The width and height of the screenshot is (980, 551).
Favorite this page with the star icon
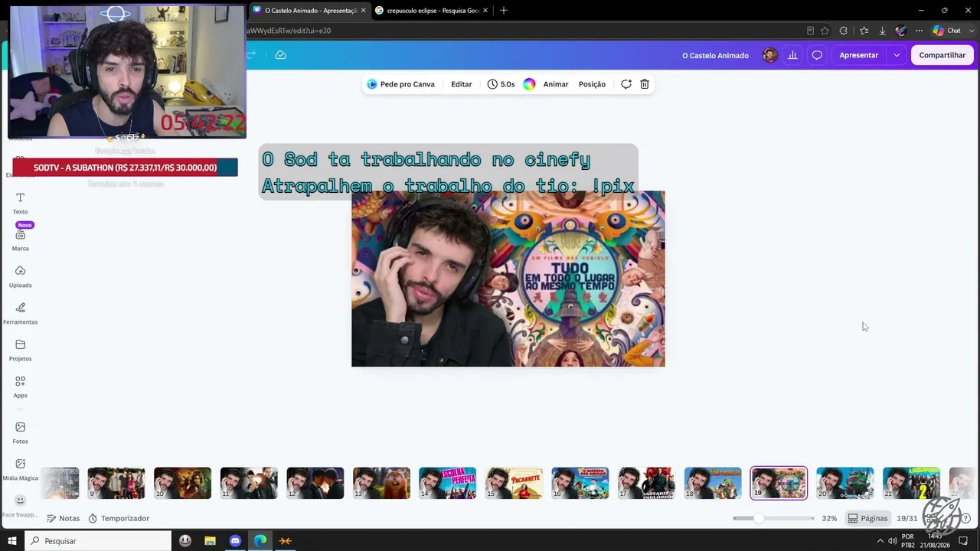[825, 31]
